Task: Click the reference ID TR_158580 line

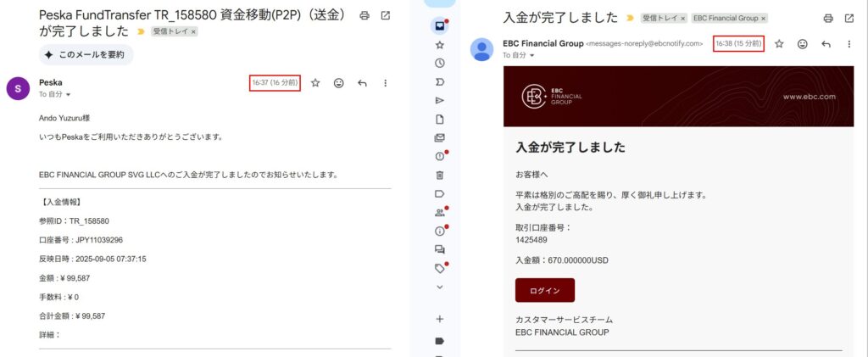Action: point(75,220)
